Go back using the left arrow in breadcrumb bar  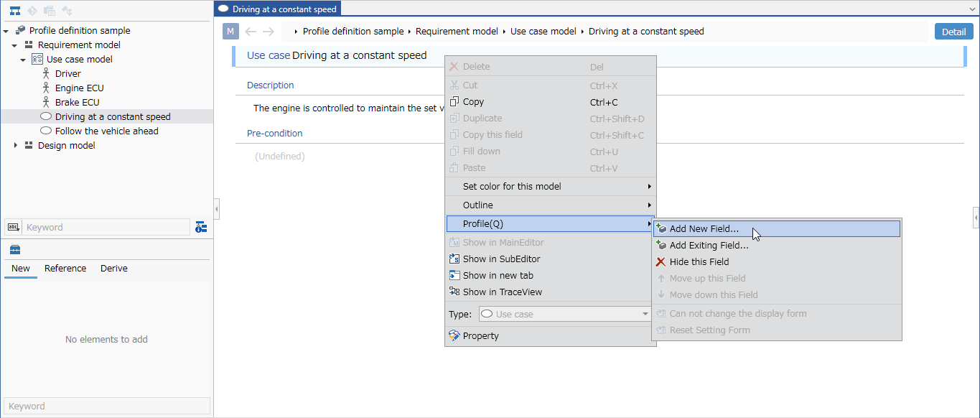coord(251,32)
